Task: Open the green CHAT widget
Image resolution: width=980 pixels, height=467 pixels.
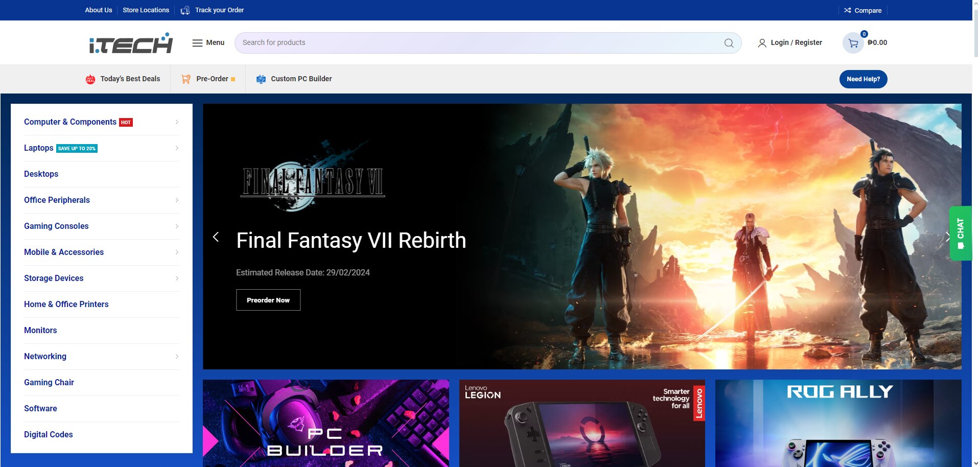Action: coord(960,233)
